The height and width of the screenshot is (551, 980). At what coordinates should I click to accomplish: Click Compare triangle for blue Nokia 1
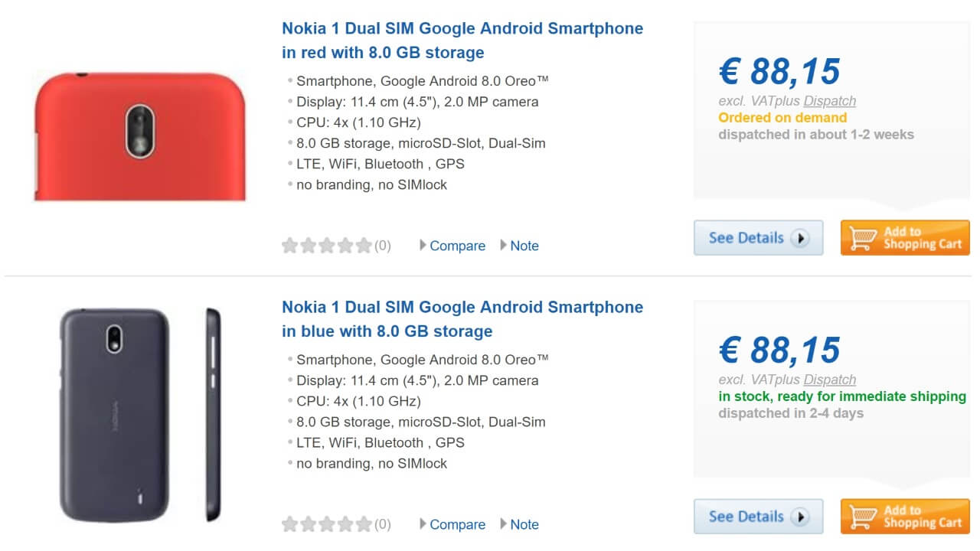pyautogui.click(x=423, y=524)
